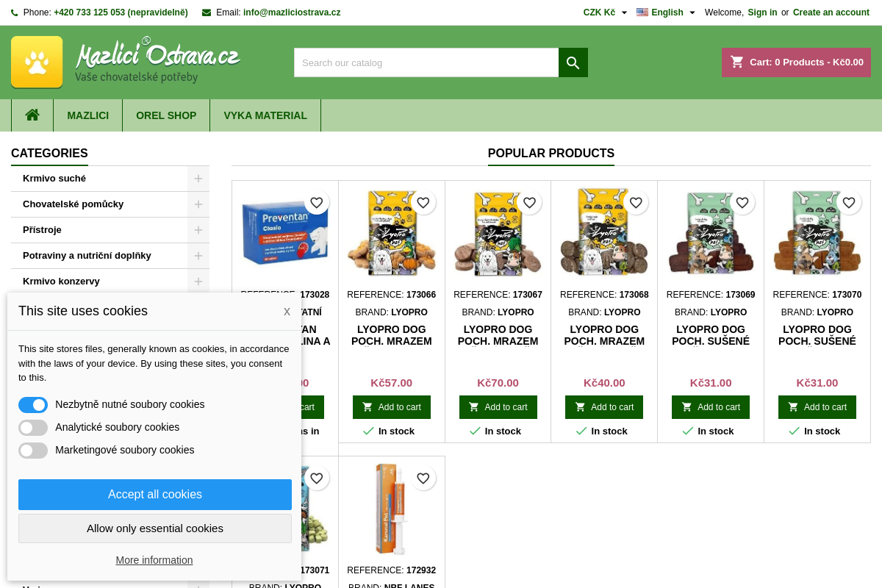This screenshot has width=882, height=588.
Task: Add product 173067 to cart
Action: [498, 407]
